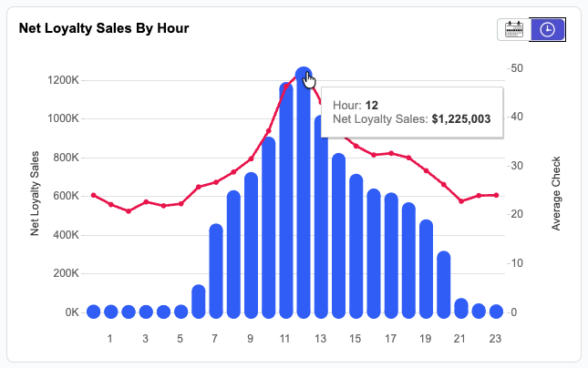Click average check point at hour 21
This screenshot has height=368, width=588.
tap(461, 201)
